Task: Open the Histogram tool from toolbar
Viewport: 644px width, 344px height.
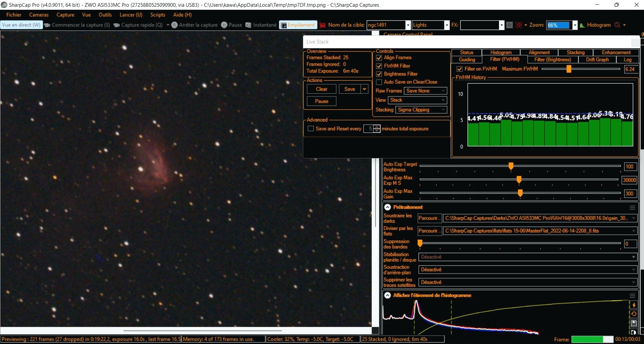Action: [595, 25]
